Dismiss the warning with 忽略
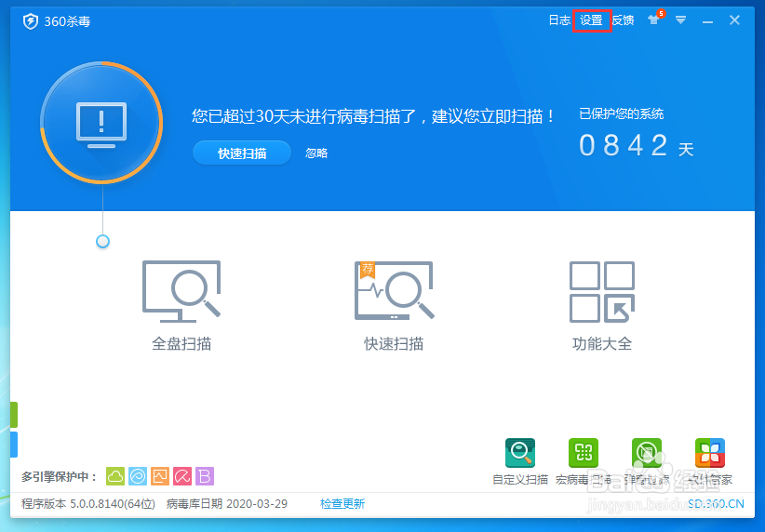Image resolution: width=765 pixels, height=532 pixels. pos(316,153)
